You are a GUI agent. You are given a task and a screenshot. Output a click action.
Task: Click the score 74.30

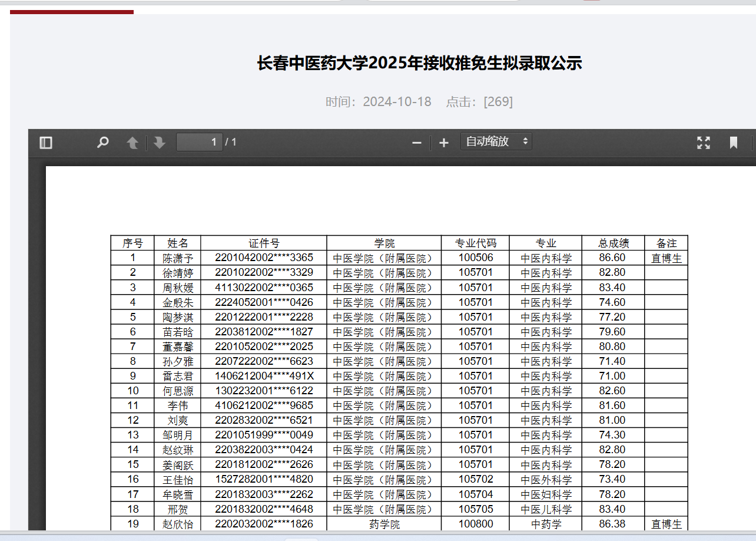coord(612,434)
